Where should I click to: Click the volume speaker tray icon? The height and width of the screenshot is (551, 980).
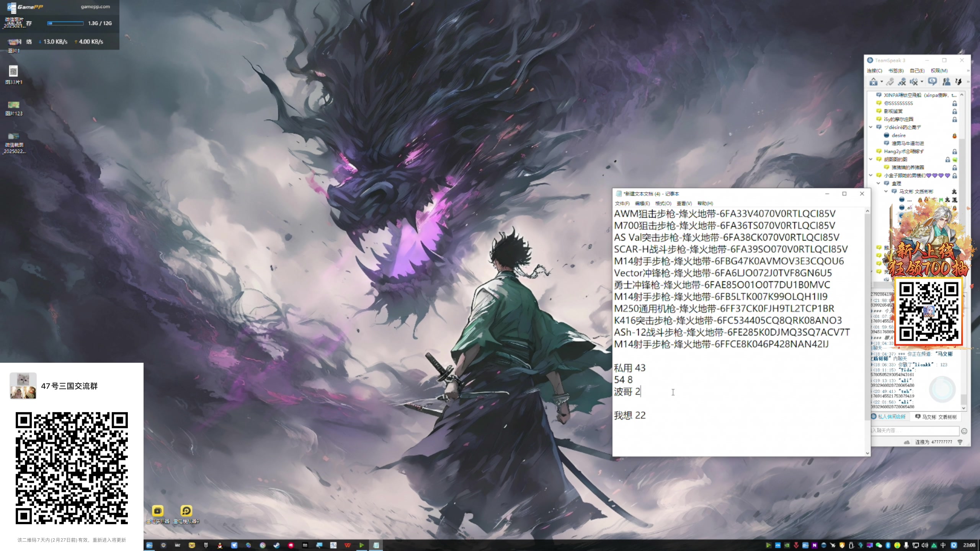click(x=924, y=545)
